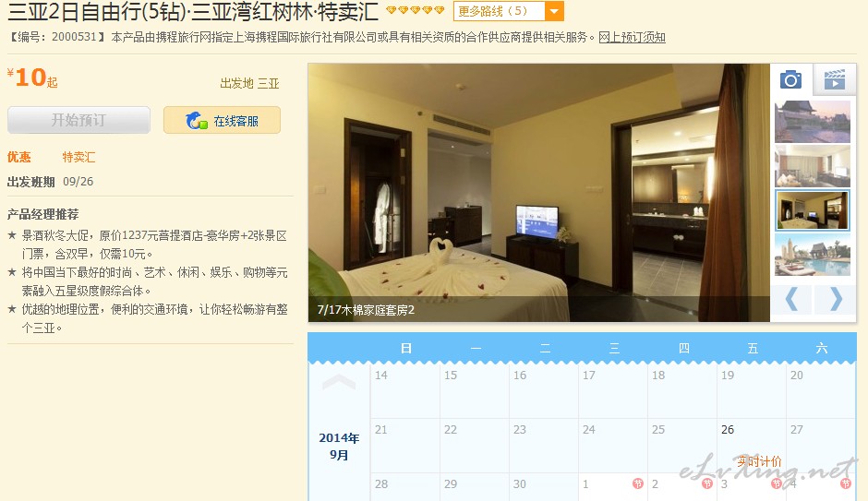
Task: Select the hotel bedroom second thumbnail
Action: coord(812,166)
